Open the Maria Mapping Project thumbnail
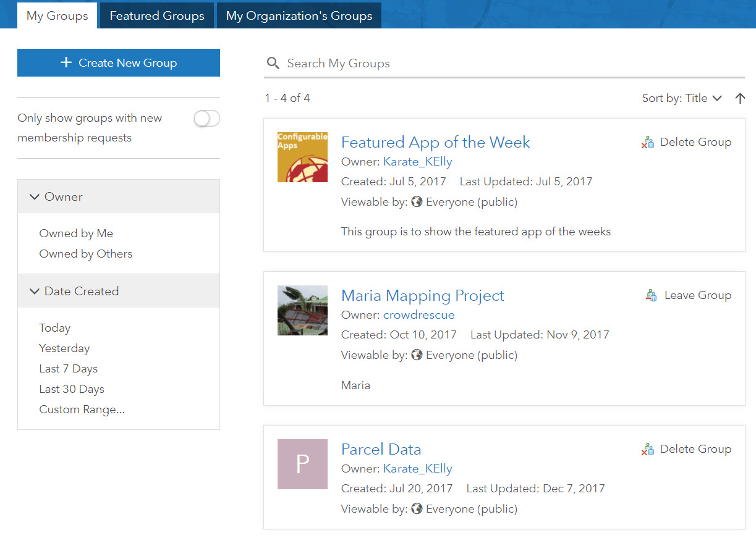This screenshot has height=538, width=756. point(302,310)
